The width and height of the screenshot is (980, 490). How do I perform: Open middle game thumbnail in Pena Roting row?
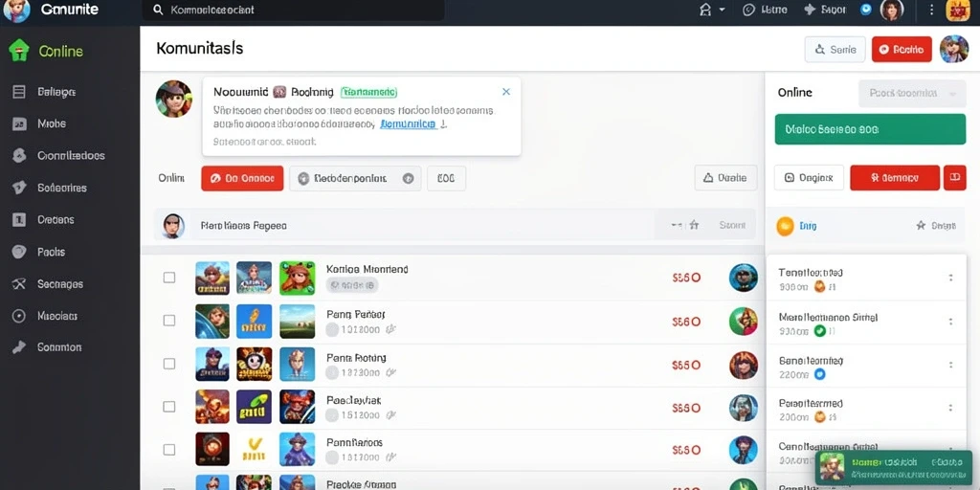pyautogui.click(x=255, y=365)
